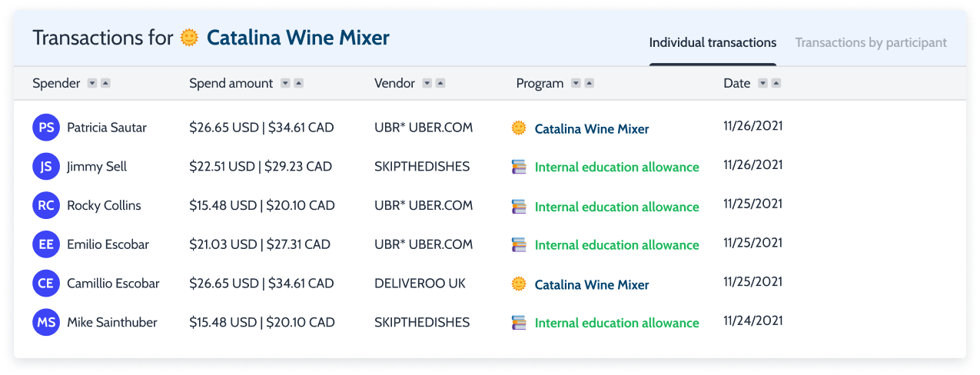Switch to Individual transactions tab
This screenshot has width=980, height=375.
[x=713, y=43]
